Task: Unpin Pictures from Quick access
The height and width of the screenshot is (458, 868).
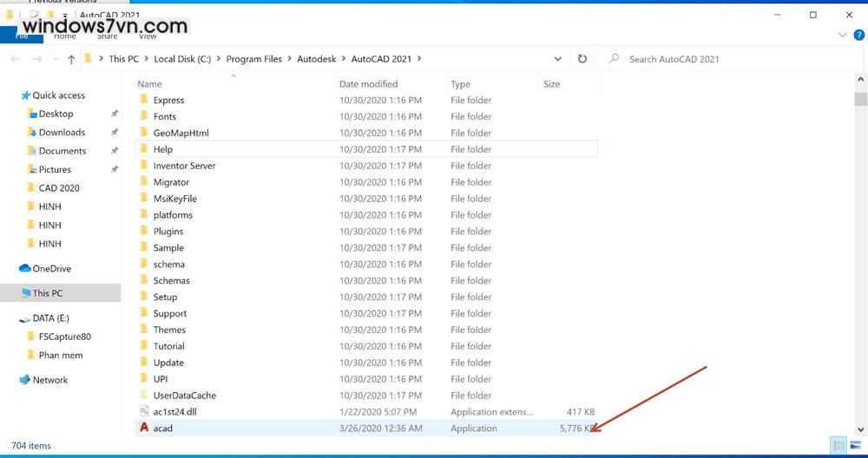Action: tap(114, 169)
